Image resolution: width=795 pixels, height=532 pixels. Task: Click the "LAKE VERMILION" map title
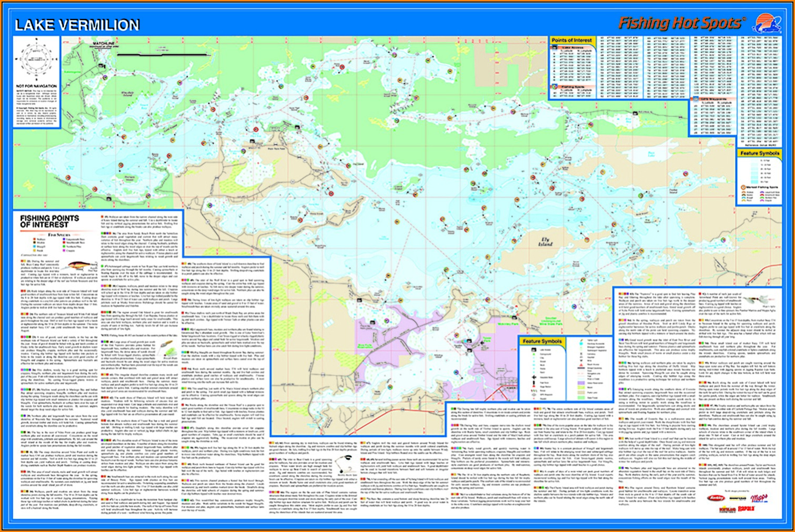coord(77,25)
